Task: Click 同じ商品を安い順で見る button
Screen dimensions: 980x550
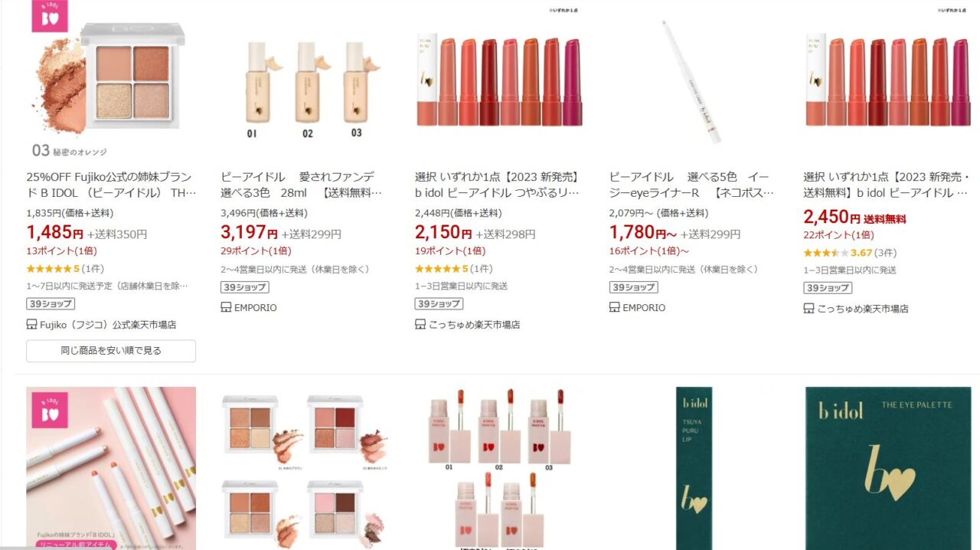Action: [111, 351]
